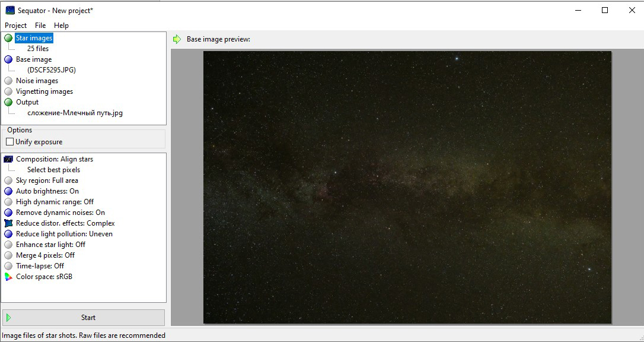Select the 25 files entry
This screenshot has width=644, height=342.
[38, 49]
